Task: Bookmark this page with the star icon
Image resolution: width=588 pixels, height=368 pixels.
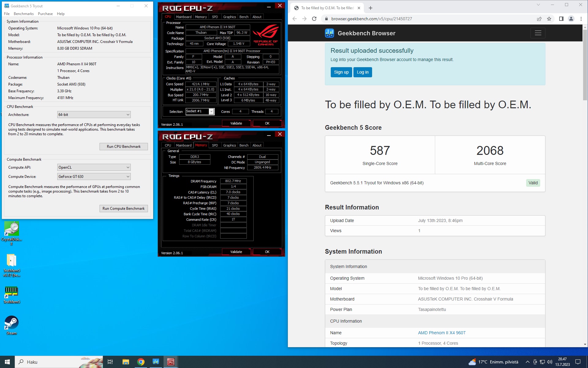Action: tap(549, 19)
